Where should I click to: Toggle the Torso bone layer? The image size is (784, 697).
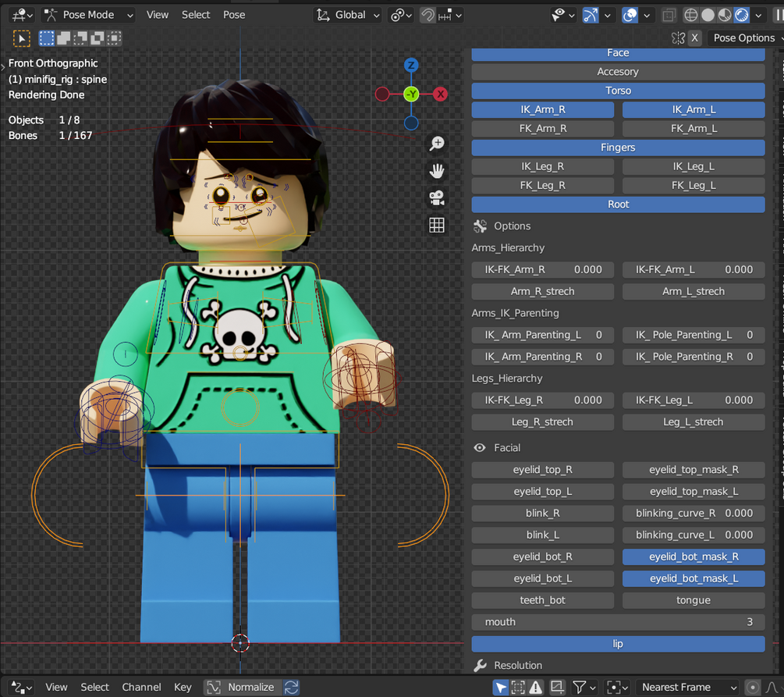point(618,91)
